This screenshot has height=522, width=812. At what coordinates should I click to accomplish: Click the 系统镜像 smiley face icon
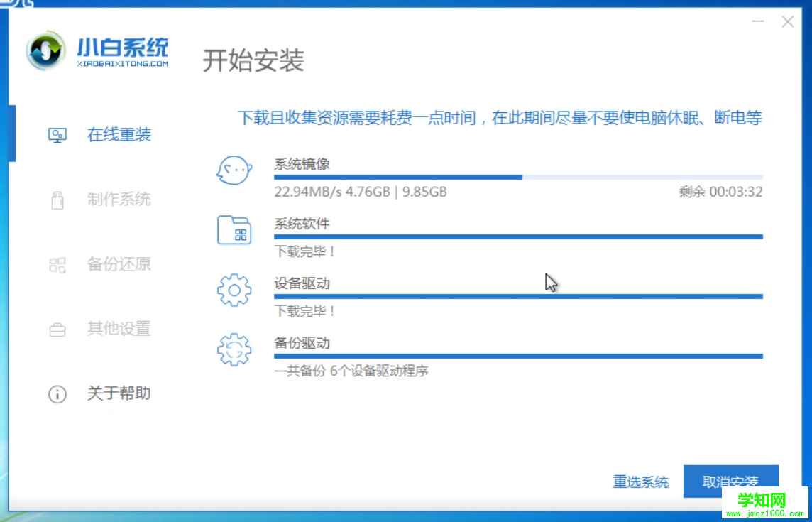point(234,170)
